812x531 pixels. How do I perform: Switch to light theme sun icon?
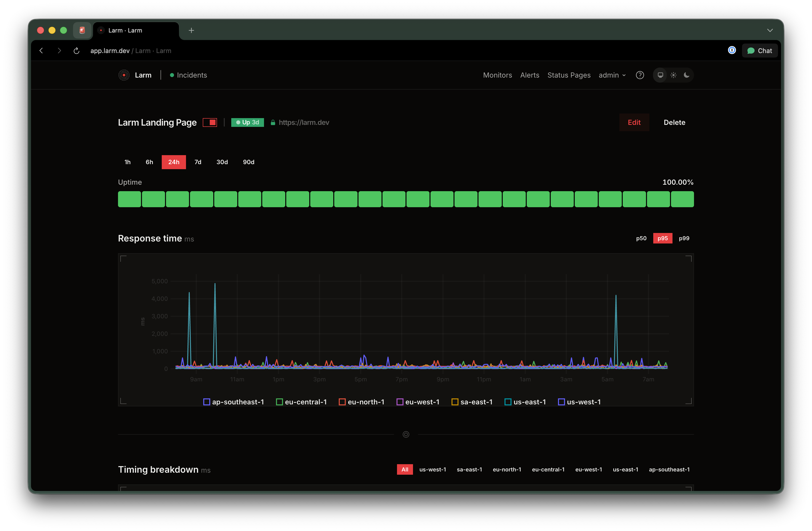(673, 75)
